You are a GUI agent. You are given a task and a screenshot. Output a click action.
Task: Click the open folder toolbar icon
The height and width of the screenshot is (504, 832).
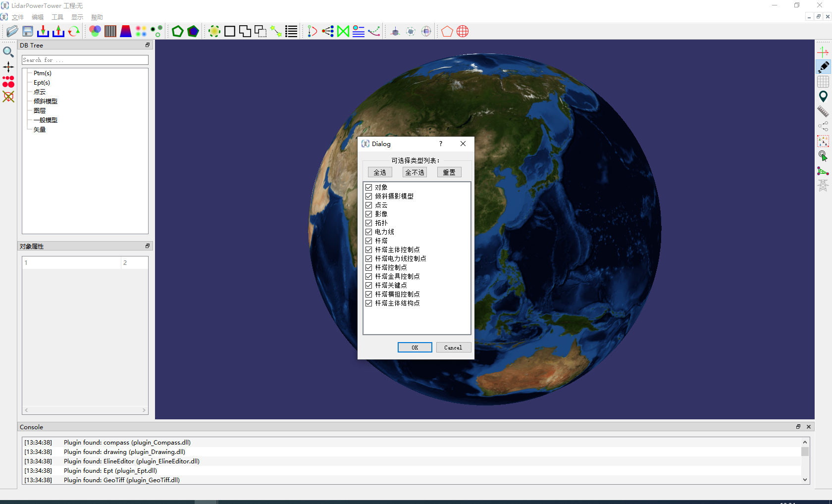(x=12, y=31)
